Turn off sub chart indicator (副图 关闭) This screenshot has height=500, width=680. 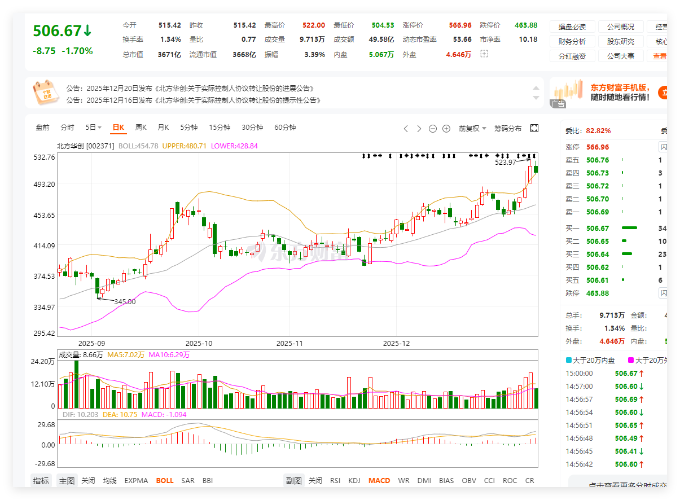coord(315,480)
